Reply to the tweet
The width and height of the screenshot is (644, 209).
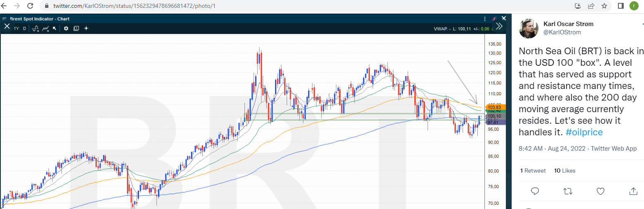point(535,191)
